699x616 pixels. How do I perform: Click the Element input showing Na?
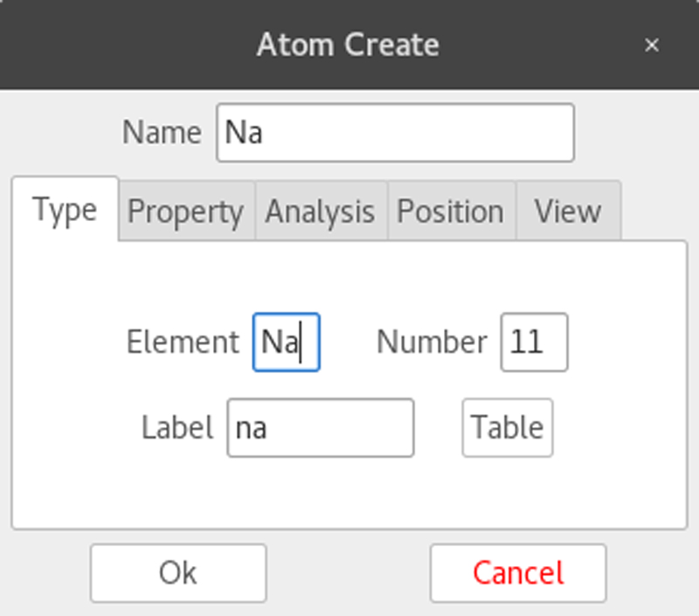click(286, 342)
